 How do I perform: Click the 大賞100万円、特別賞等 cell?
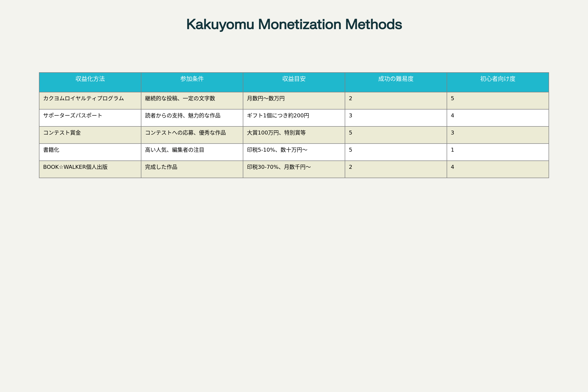pyautogui.click(x=294, y=135)
